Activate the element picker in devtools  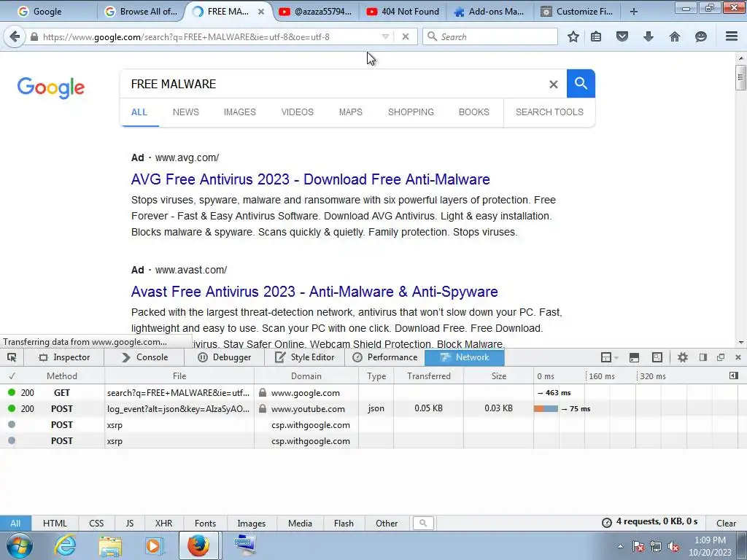[12, 357]
